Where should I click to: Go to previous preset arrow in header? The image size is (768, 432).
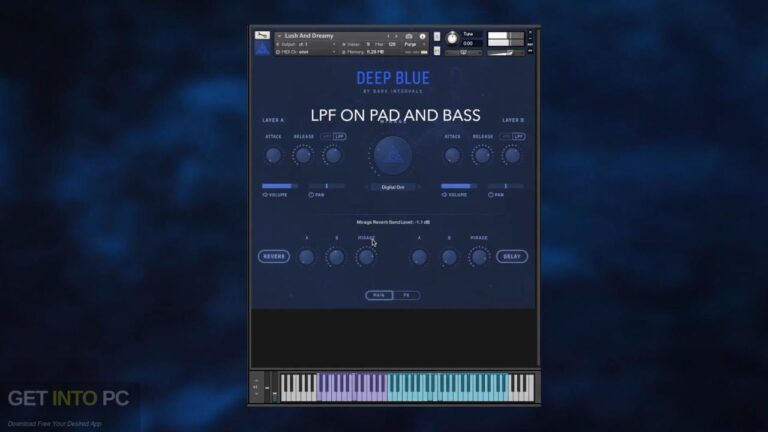click(x=388, y=36)
